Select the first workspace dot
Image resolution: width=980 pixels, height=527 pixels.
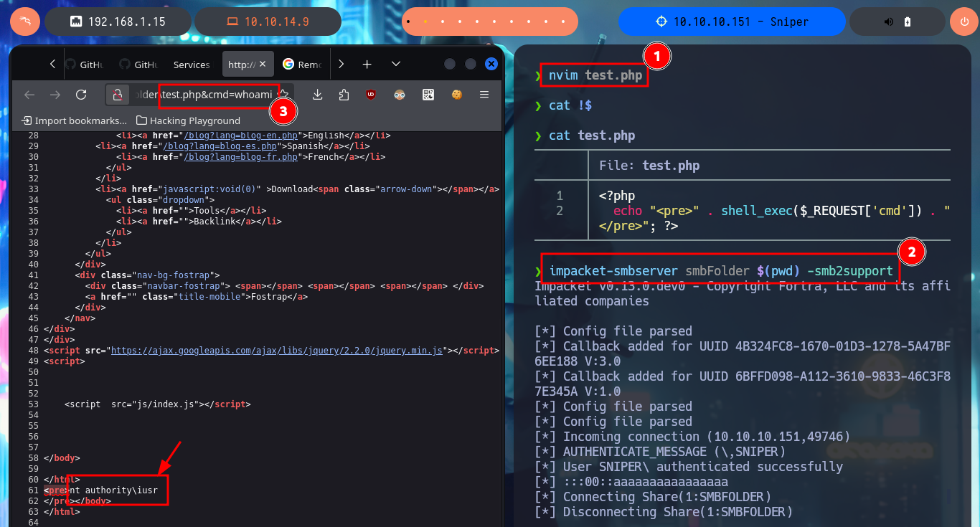coord(407,22)
